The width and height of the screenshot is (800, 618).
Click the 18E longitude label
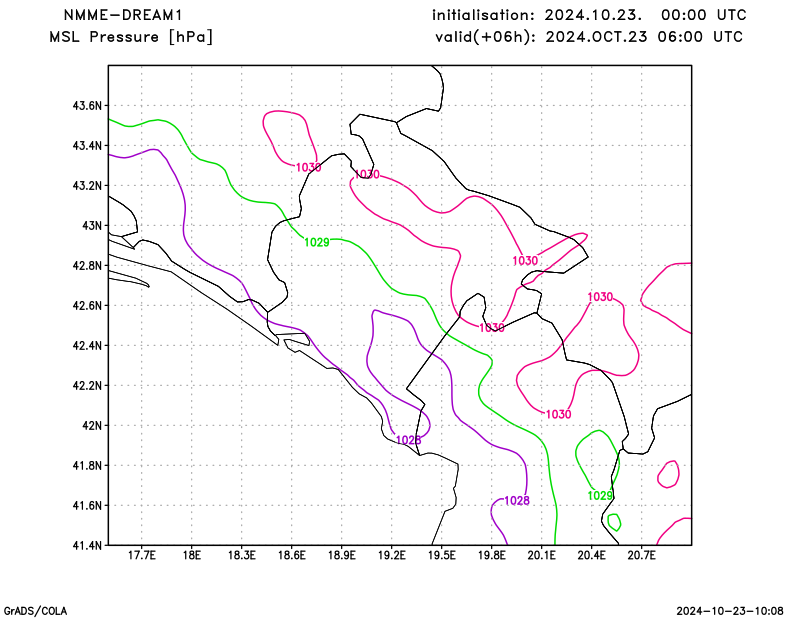[x=192, y=555]
